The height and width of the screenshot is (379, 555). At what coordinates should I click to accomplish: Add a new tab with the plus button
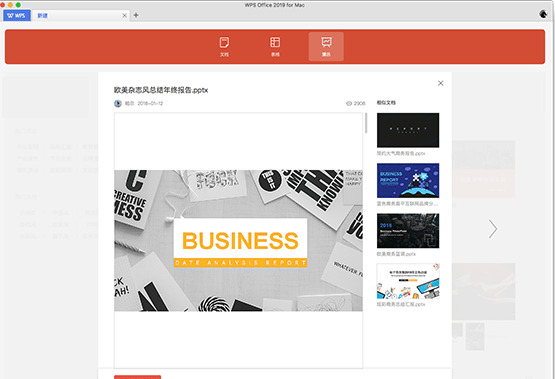point(136,15)
